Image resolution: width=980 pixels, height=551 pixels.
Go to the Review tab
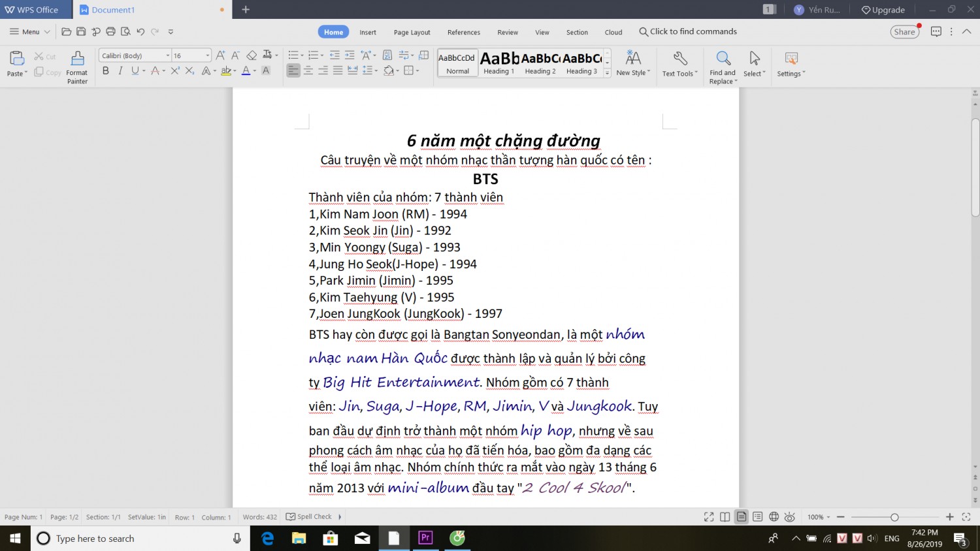[508, 32]
